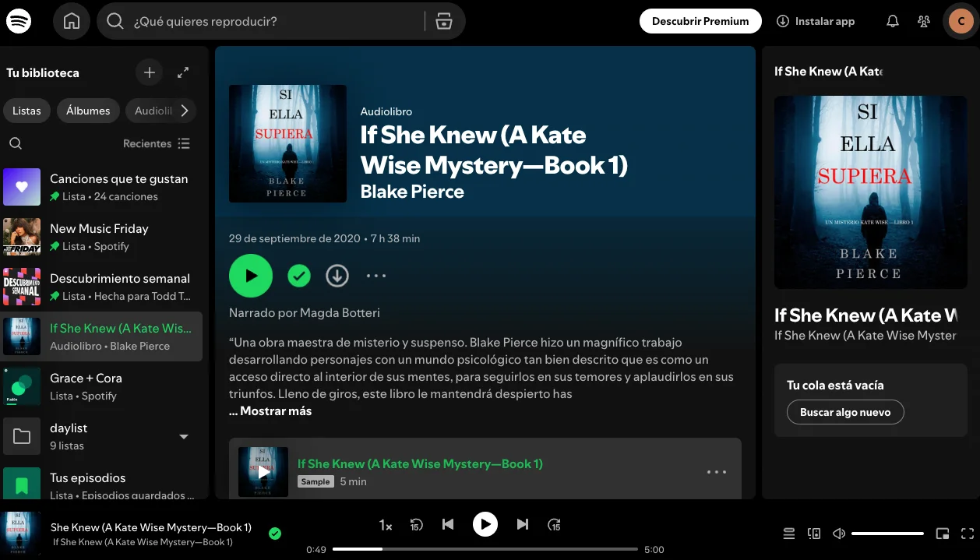This screenshot has width=980, height=560.
Task: Show more filter chips arrow
Action: (185, 111)
